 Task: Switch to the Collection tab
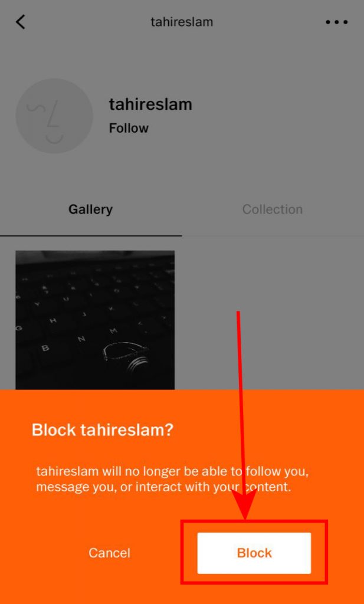point(273,209)
